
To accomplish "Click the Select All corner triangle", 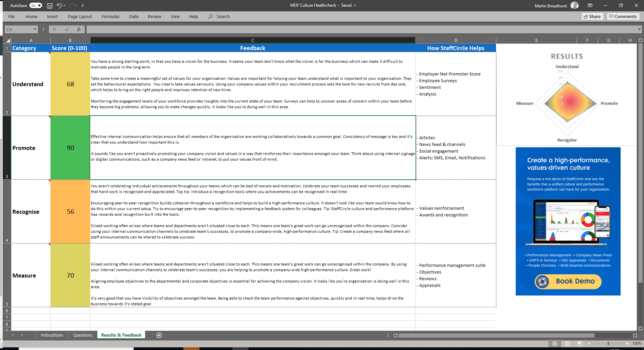I will (x=8, y=40).
